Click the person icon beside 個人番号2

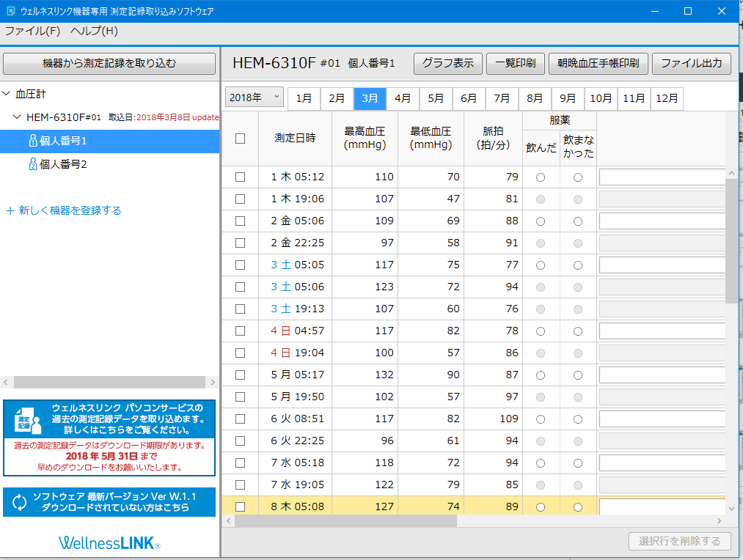(x=33, y=164)
